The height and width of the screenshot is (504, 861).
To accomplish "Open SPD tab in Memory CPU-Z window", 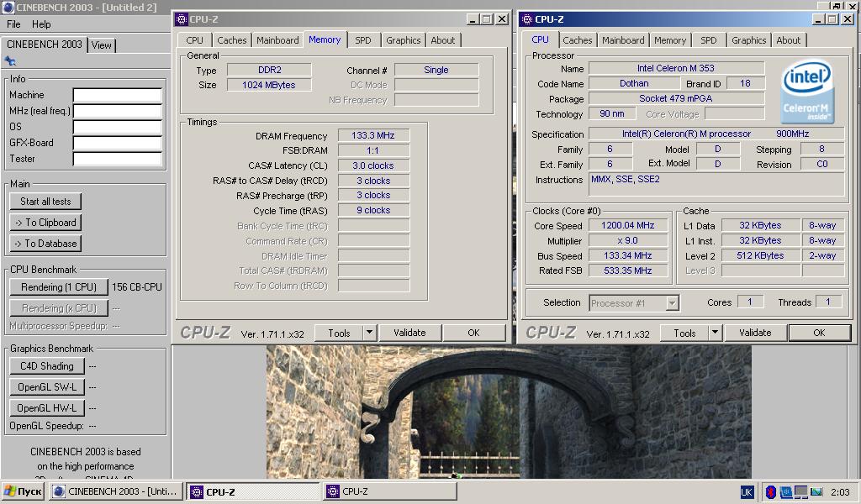I will 363,40.
